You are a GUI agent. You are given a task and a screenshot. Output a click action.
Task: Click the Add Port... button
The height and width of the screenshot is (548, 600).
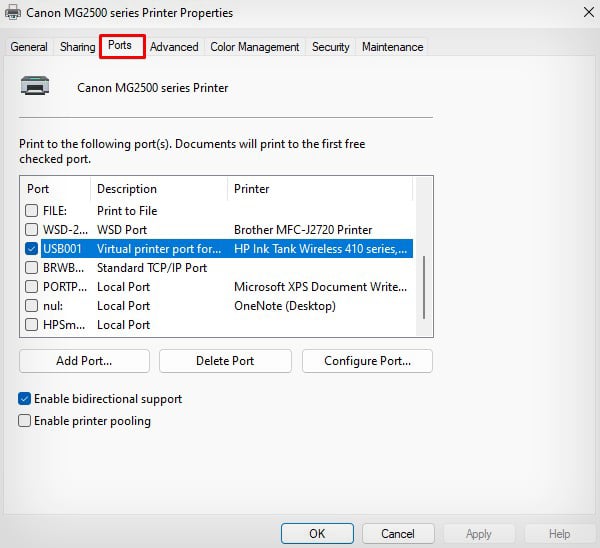click(x=84, y=361)
